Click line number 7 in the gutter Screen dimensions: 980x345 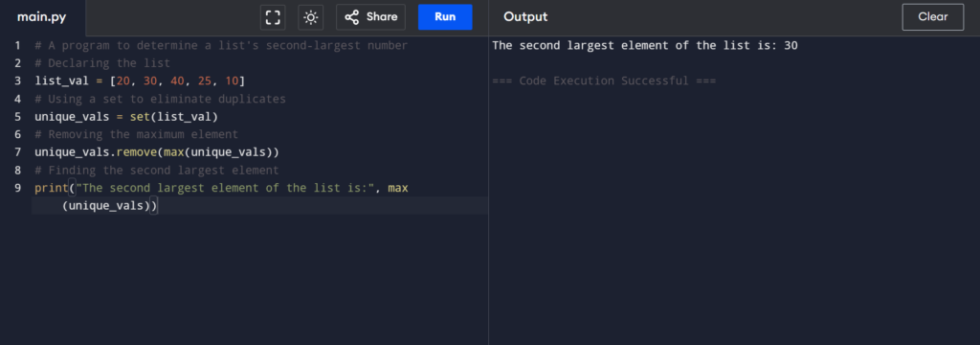pyautogui.click(x=17, y=152)
